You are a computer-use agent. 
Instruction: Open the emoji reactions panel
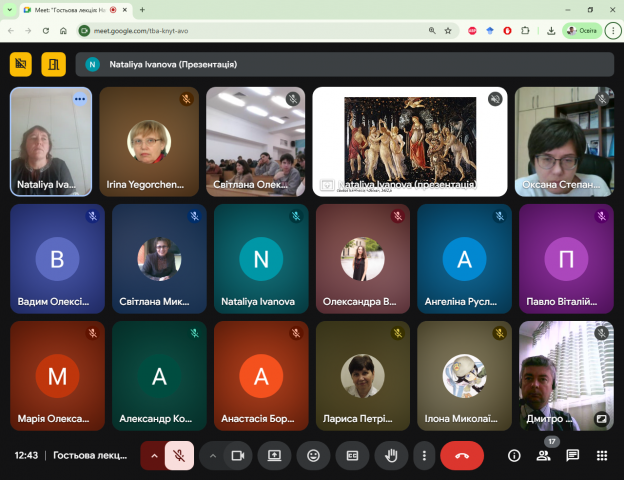click(x=313, y=455)
